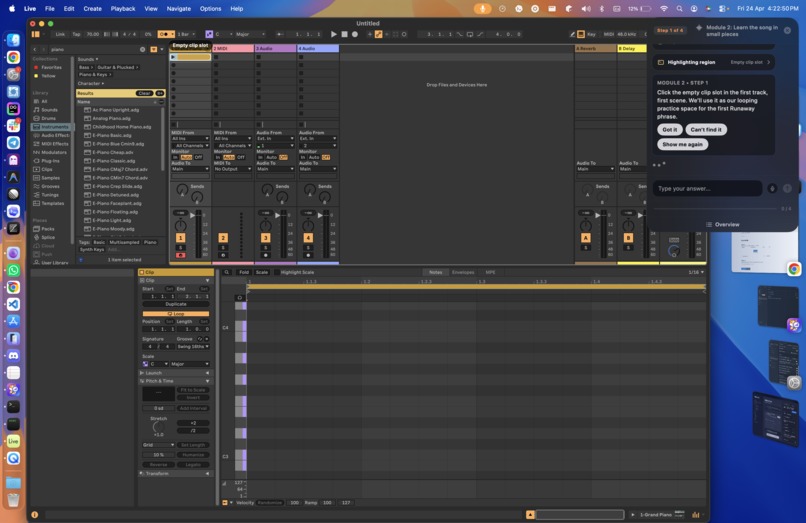Viewport: 806px width, 523px height.
Task: Click the Can't find it button
Action: pyautogui.click(x=706, y=130)
